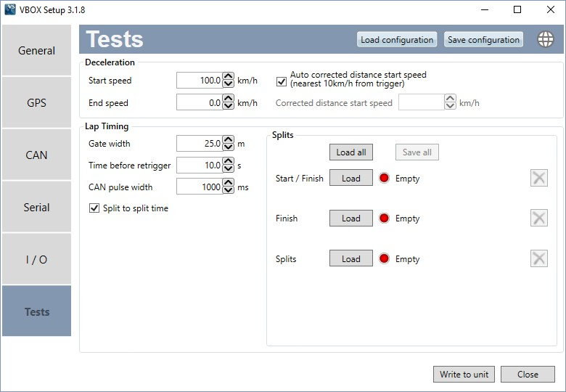Toggle Auto corrected distance start speed checkbox

282,81
